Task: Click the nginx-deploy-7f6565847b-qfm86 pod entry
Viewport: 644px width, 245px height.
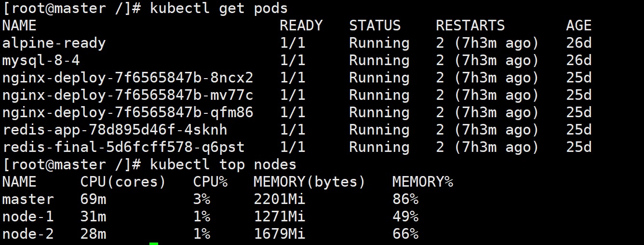Action: [x=128, y=113]
